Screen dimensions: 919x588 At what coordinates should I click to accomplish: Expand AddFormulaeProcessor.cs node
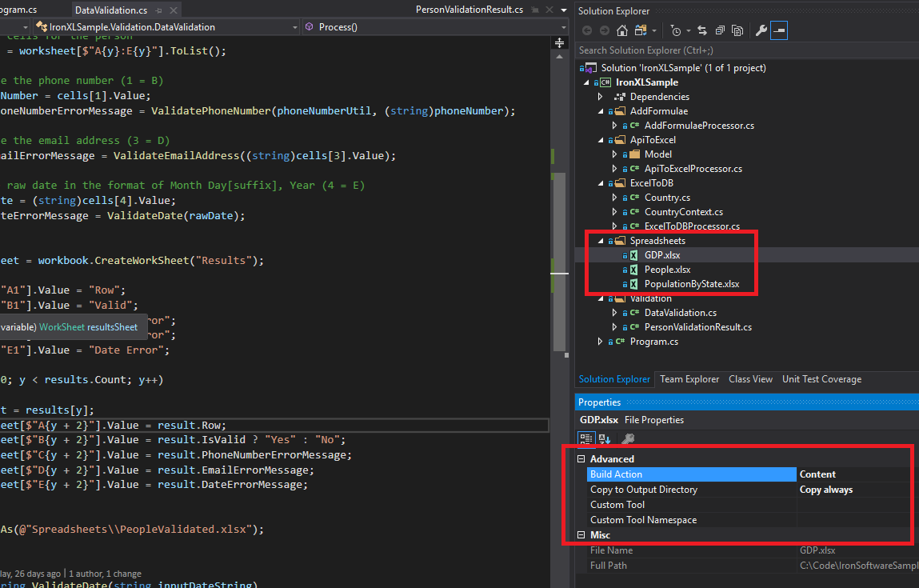(x=614, y=126)
